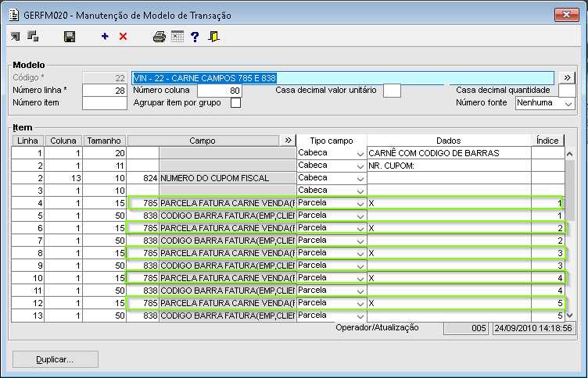Expand Tipo campo dropdown on Linha 6 row
The width and height of the screenshot is (588, 378).
click(360, 229)
